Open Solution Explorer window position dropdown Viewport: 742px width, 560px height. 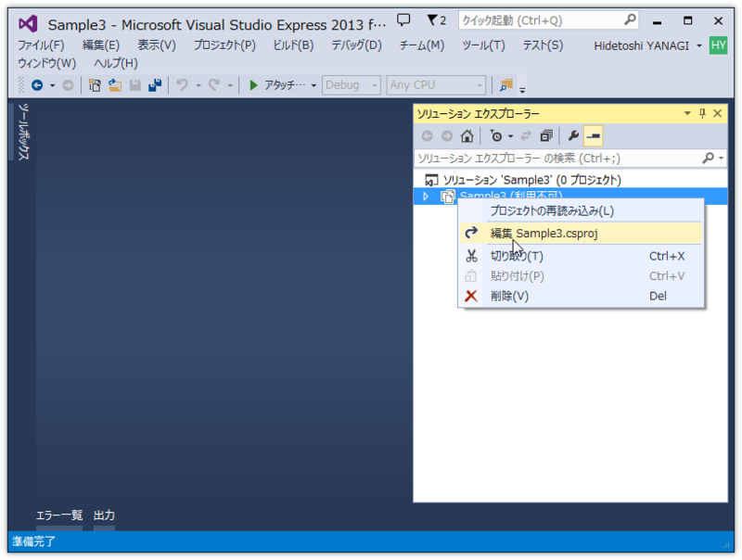pyautogui.click(x=687, y=113)
